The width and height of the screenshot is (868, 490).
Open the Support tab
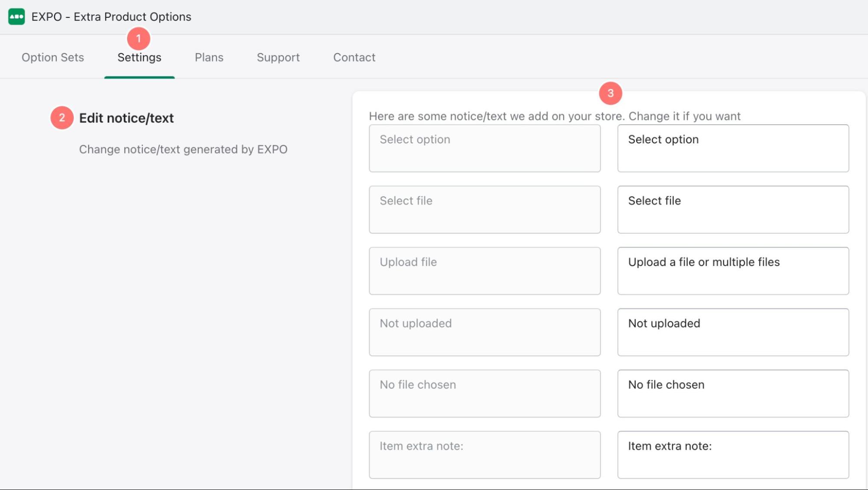(278, 57)
